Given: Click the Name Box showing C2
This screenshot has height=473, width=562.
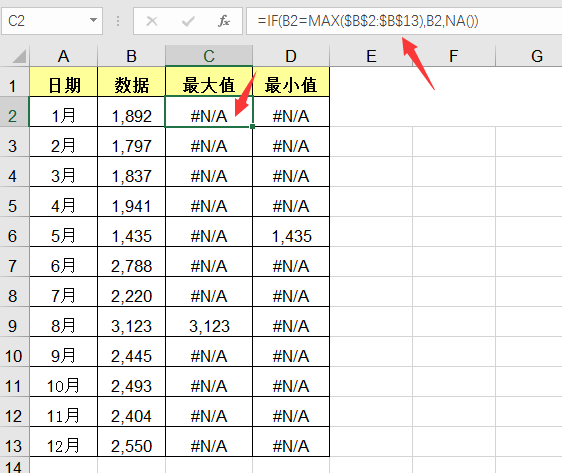Looking at the screenshot, I should click(52, 21).
